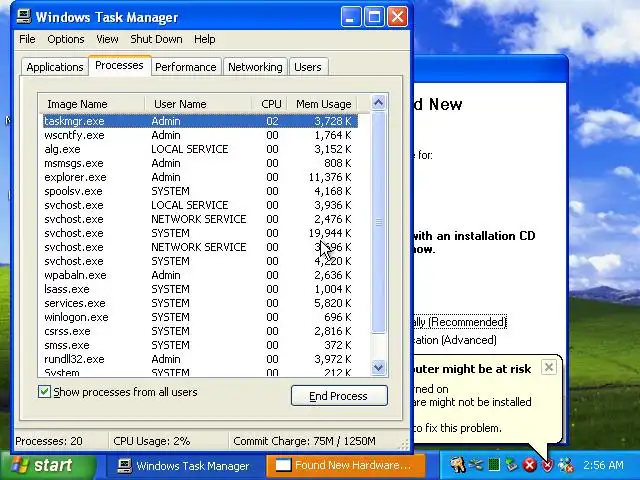Select the explorer.exe process
Screen dimensions: 640x480
tap(200, 177)
